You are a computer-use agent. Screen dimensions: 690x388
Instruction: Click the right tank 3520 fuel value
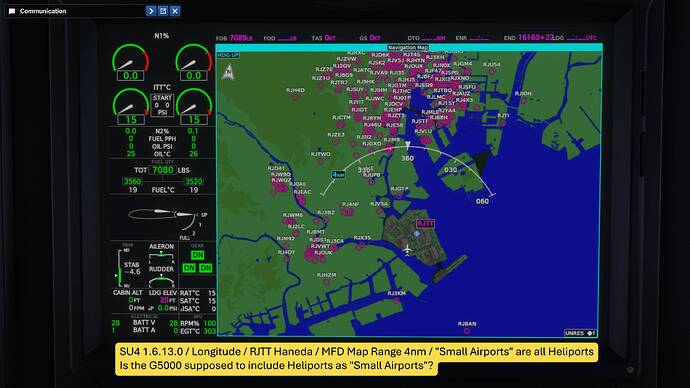[194, 181]
